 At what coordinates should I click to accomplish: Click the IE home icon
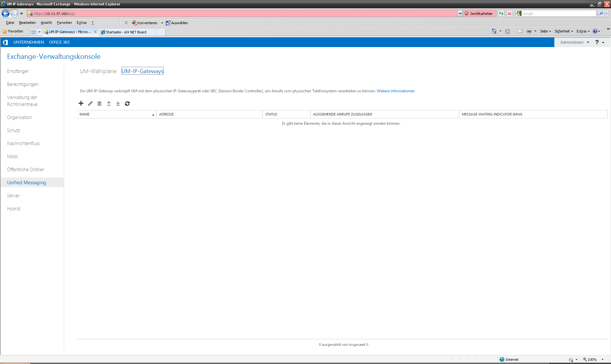pos(494,31)
